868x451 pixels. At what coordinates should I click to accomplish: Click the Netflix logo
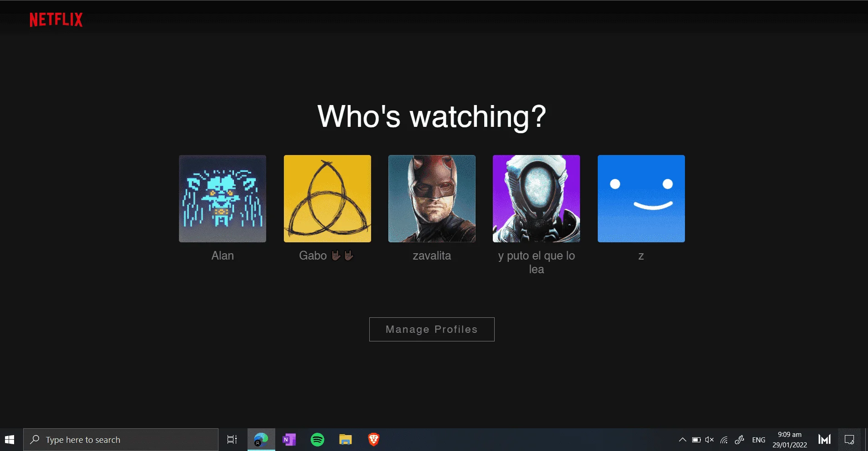[56, 20]
